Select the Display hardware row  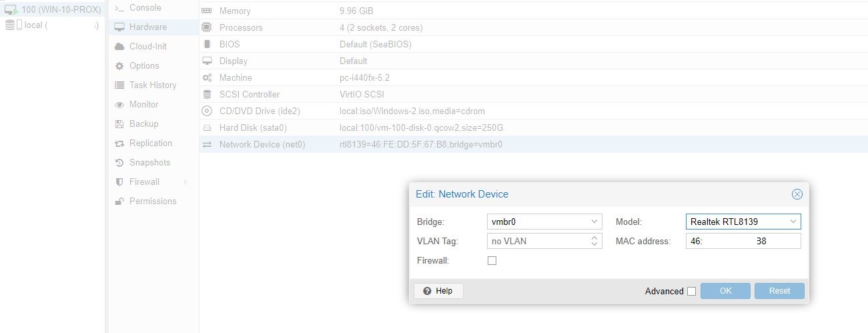click(x=533, y=61)
